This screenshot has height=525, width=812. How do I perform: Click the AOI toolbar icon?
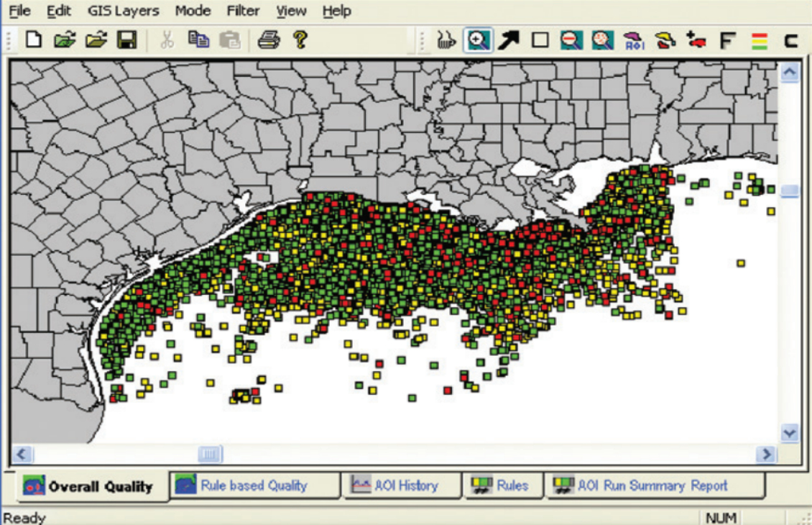pos(635,40)
